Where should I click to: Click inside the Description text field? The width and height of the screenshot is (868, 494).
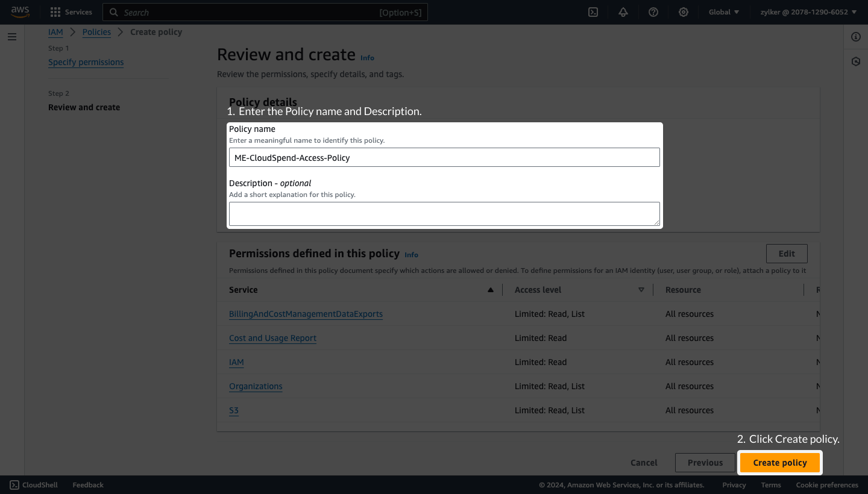(x=444, y=213)
